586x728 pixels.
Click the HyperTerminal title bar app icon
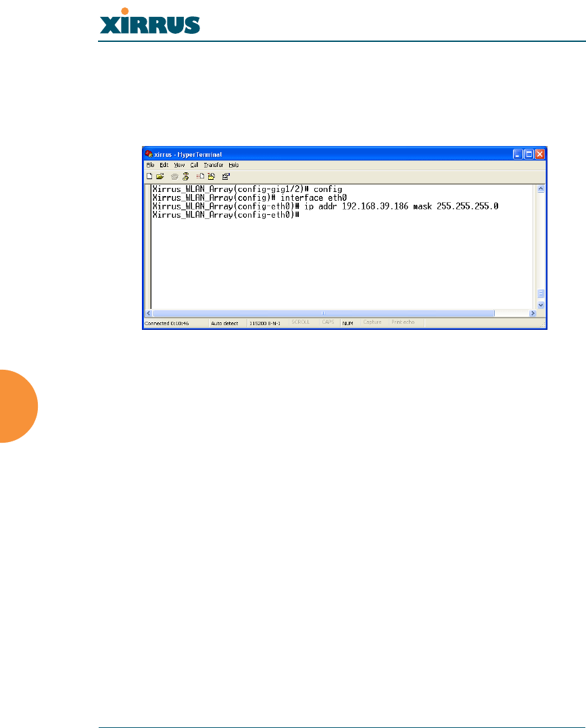(149, 153)
